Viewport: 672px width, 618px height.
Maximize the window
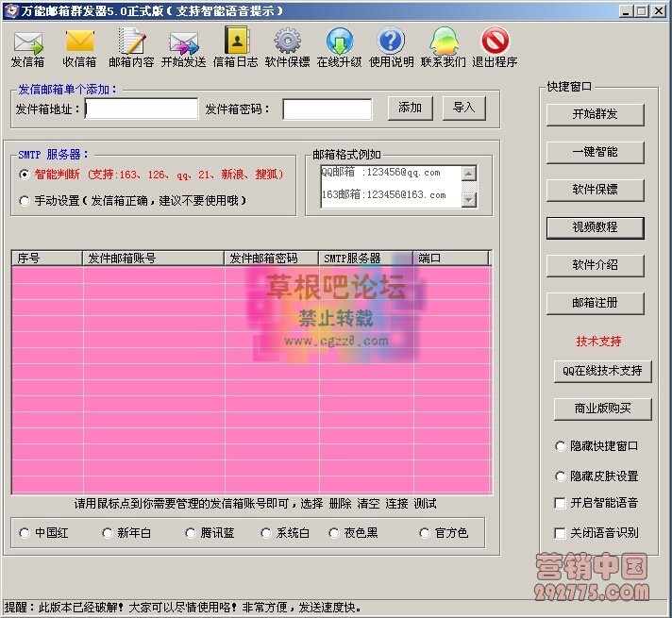(x=642, y=10)
